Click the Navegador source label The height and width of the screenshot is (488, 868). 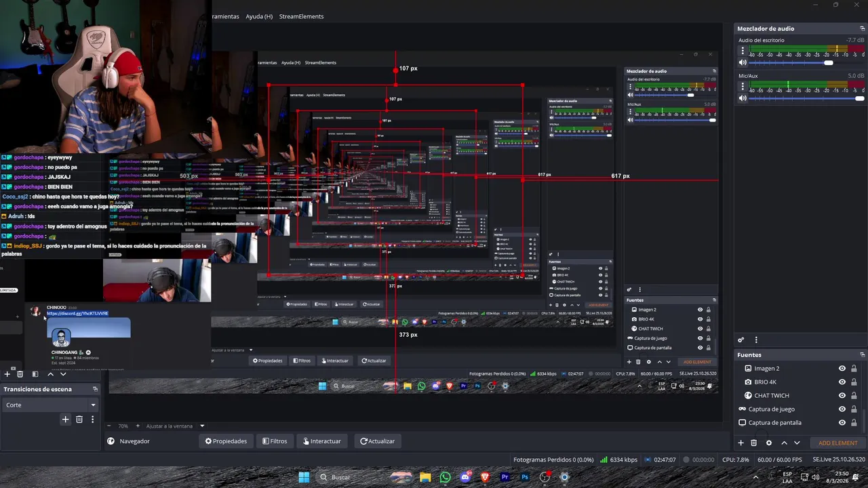(134, 441)
